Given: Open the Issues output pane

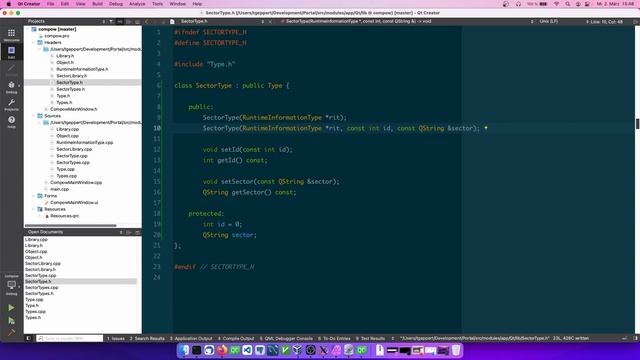Looking at the screenshot, I should click(116, 338).
